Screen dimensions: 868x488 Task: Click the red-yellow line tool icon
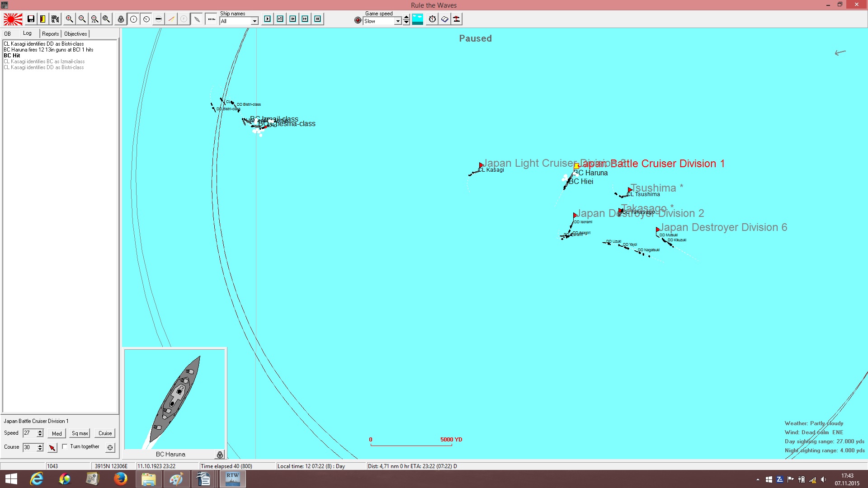[171, 19]
